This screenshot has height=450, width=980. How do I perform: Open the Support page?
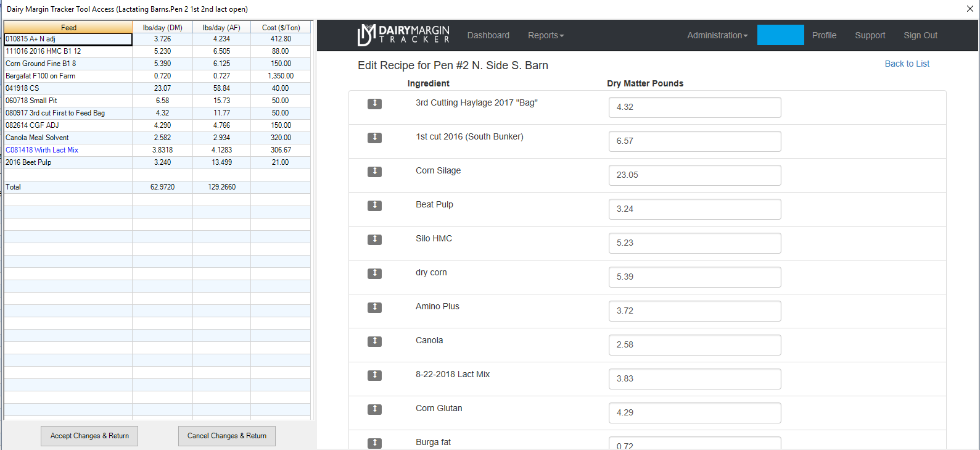click(870, 35)
